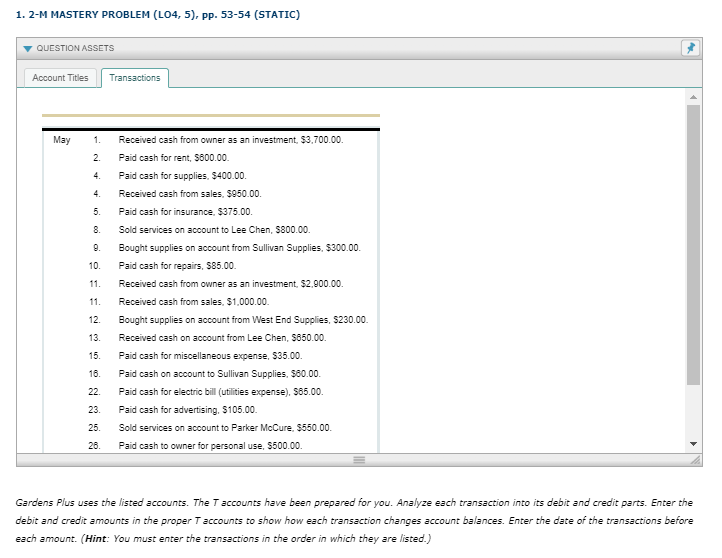Click the scrollbar down arrow
The width and height of the screenshot is (722, 558).
click(693, 444)
